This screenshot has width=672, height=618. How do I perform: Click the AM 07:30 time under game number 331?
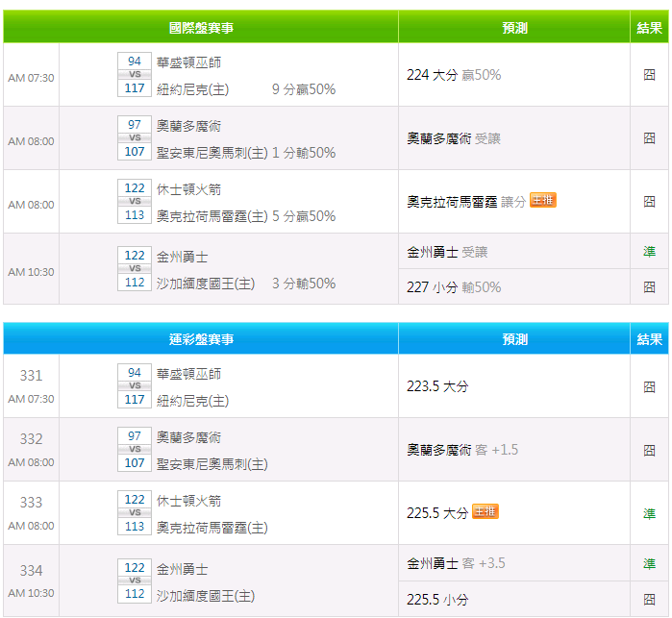pos(31,399)
